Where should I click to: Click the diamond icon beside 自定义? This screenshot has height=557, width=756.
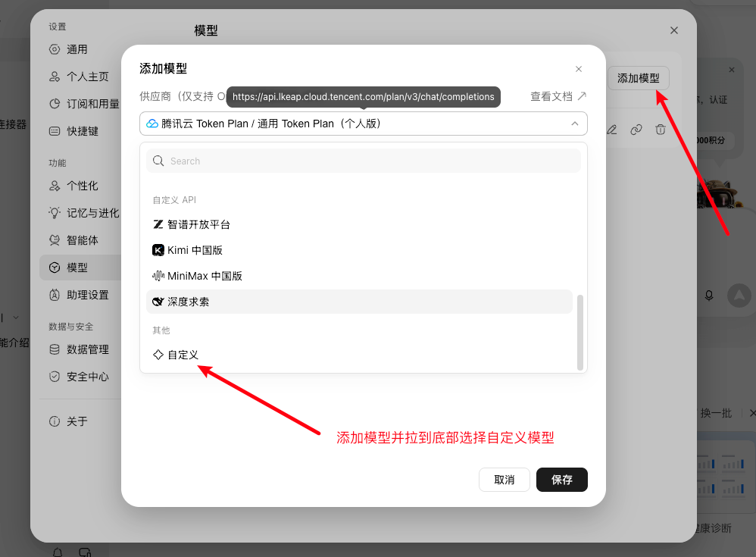tap(158, 355)
